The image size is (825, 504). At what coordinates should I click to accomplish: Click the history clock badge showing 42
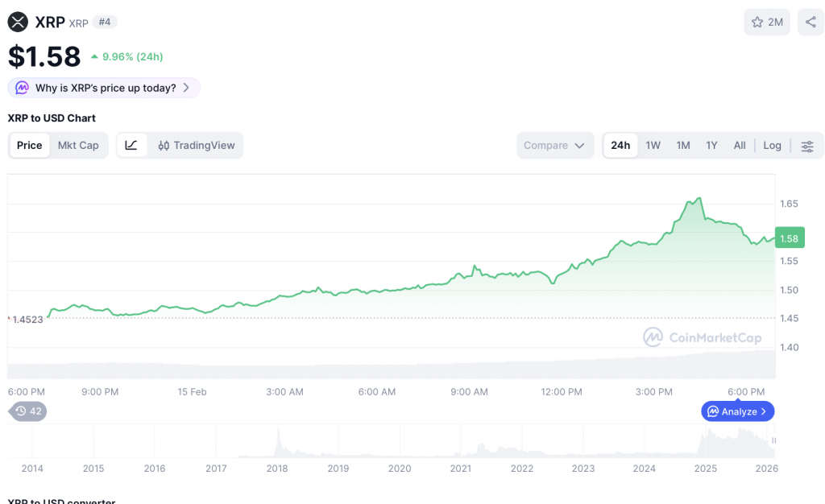(x=28, y=411)
